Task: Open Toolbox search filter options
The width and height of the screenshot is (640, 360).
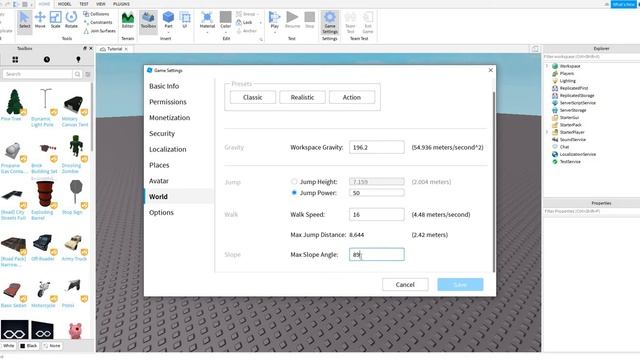Action: click(x=87, y=74)
